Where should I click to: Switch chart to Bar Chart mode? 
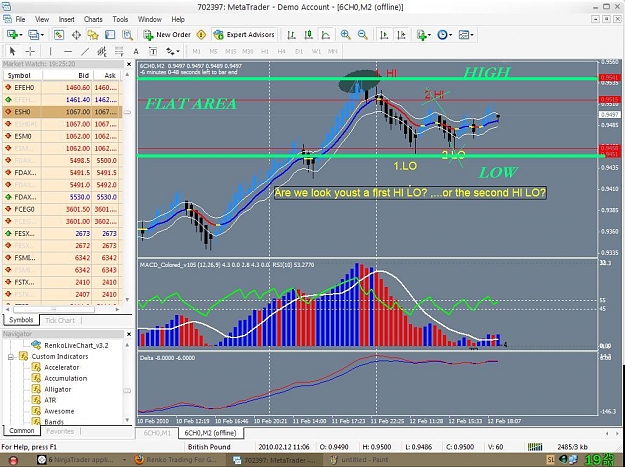tap(291, 35)
